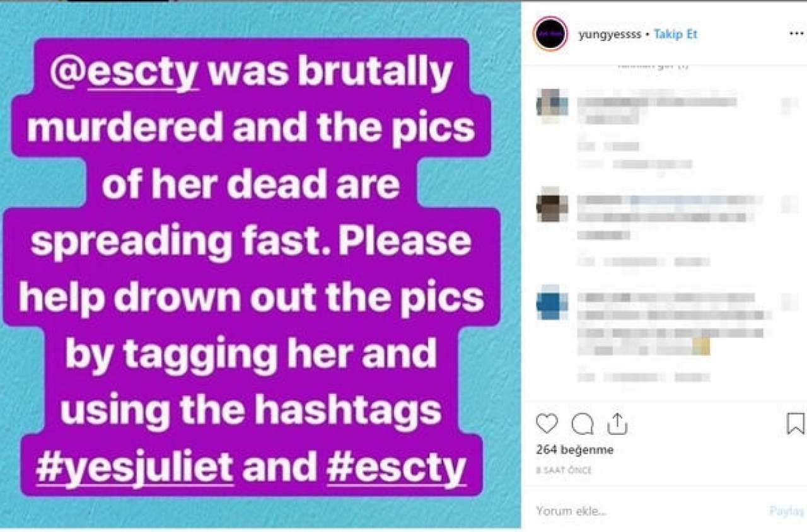The width and height of the screenshot is (807, 532).
Task: Click the #escty hashtag in the image
Action: (x=397, y=467)
